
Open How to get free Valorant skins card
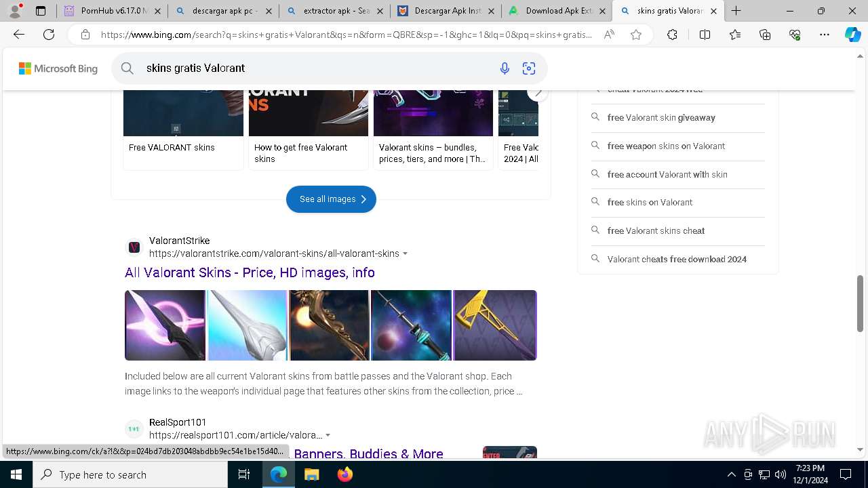pyautogui.click(x=309, y=129)
